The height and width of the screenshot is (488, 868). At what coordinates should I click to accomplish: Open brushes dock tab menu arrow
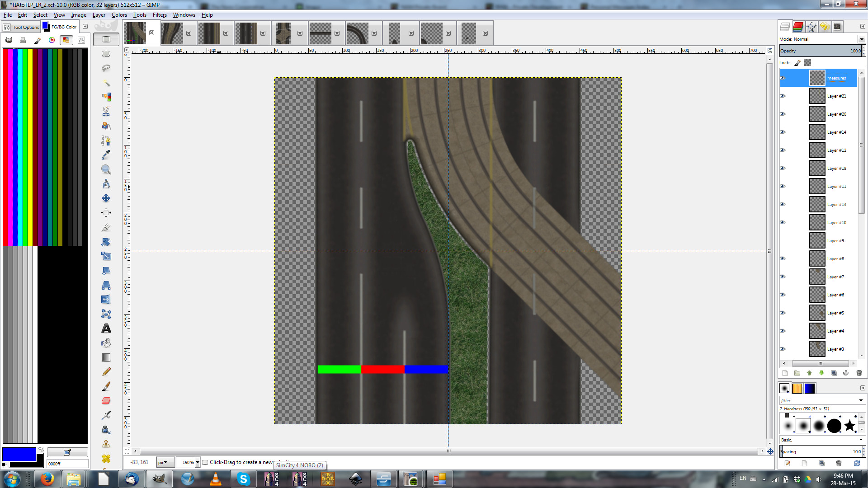point(863,388)
